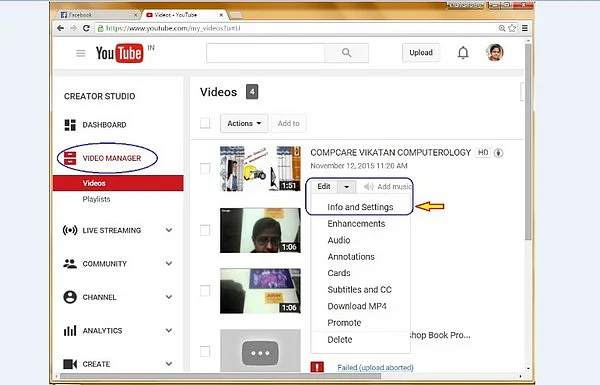Open the account avatar menu
Screen dimensions: 600x385
(x=495, y=52)
